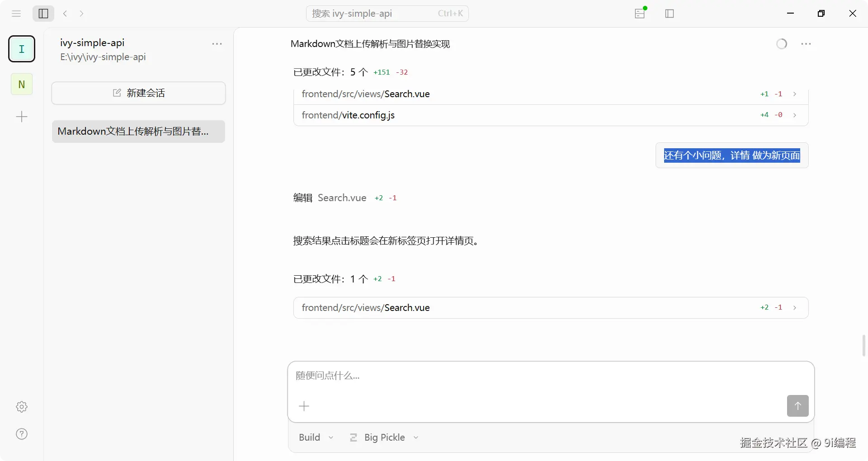The image size is (868, 461).
Task: Go back with the left arrow
Action: point(65,14)
